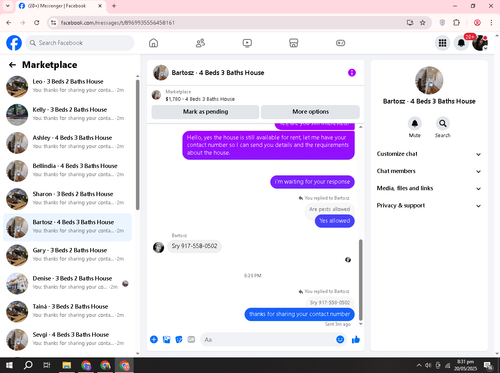This screenshot has width=500, height=373.
Task: Open Windows Start menu
Action: (9, 365)
